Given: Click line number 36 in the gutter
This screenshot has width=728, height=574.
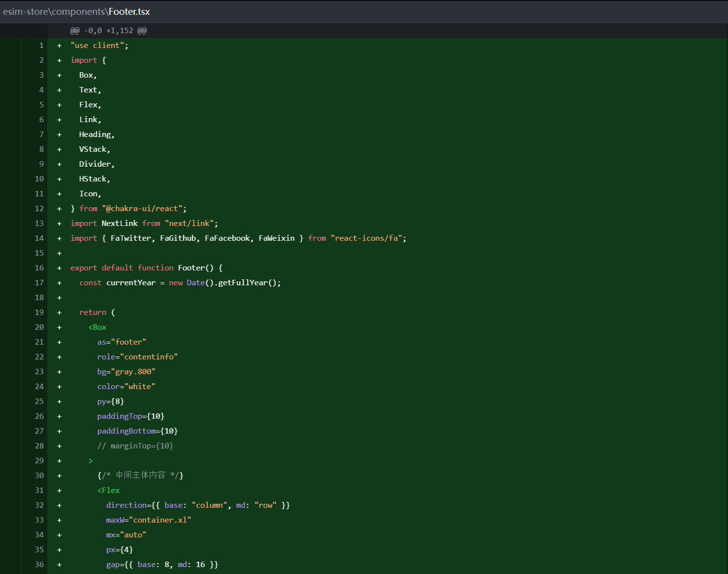Looking at the screenshot, I should point(40,565).
